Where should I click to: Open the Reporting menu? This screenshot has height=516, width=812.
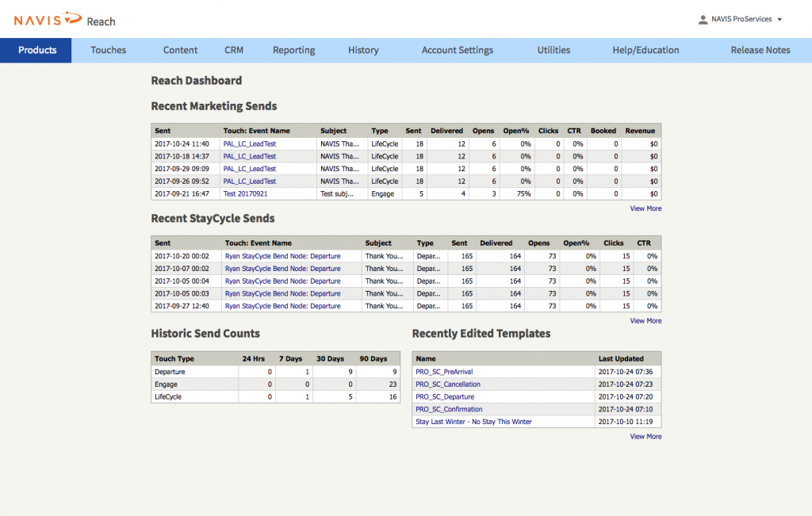coord(293,50)
